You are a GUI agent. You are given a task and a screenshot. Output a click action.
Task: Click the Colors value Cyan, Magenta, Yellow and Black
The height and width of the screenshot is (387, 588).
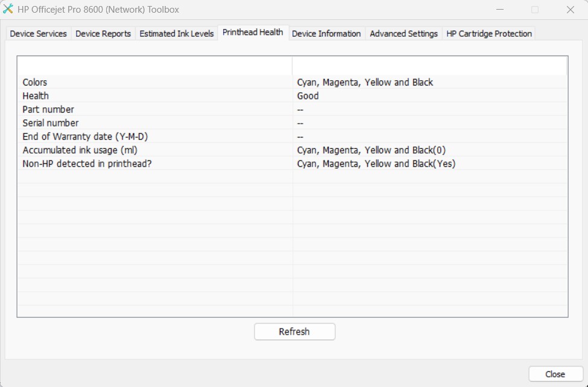click(365, 82)
